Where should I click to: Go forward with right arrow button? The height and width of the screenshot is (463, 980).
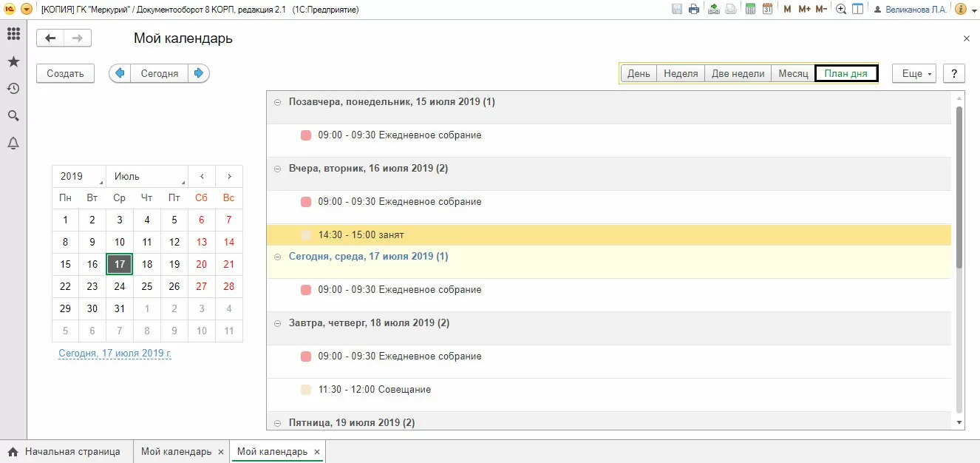78,38
